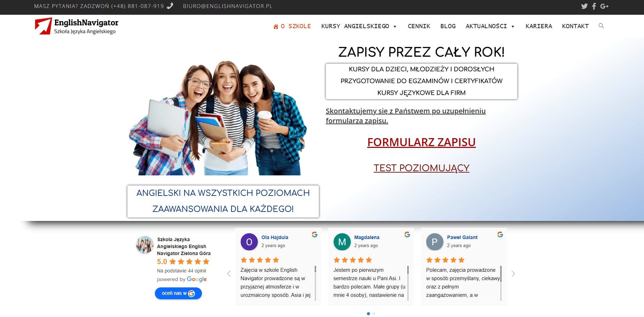This screenshot has width=644, height=317.
Task: Select the second review carousel dot
Action: [374, 314]
